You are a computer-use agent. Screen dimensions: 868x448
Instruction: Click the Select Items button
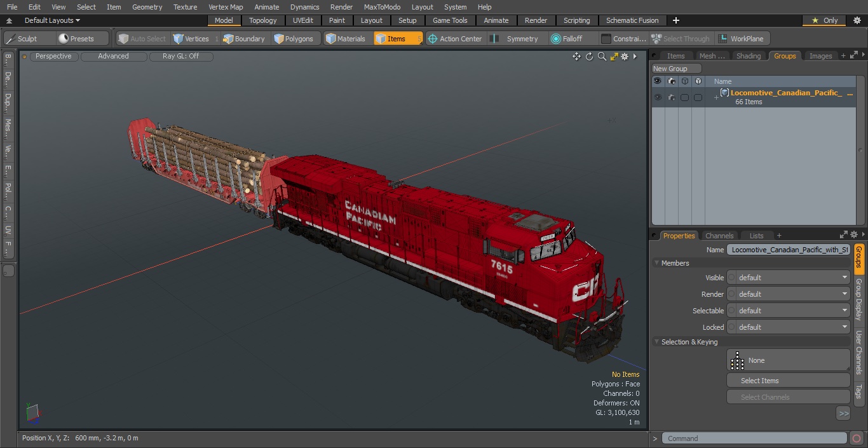tap(788, 381)
